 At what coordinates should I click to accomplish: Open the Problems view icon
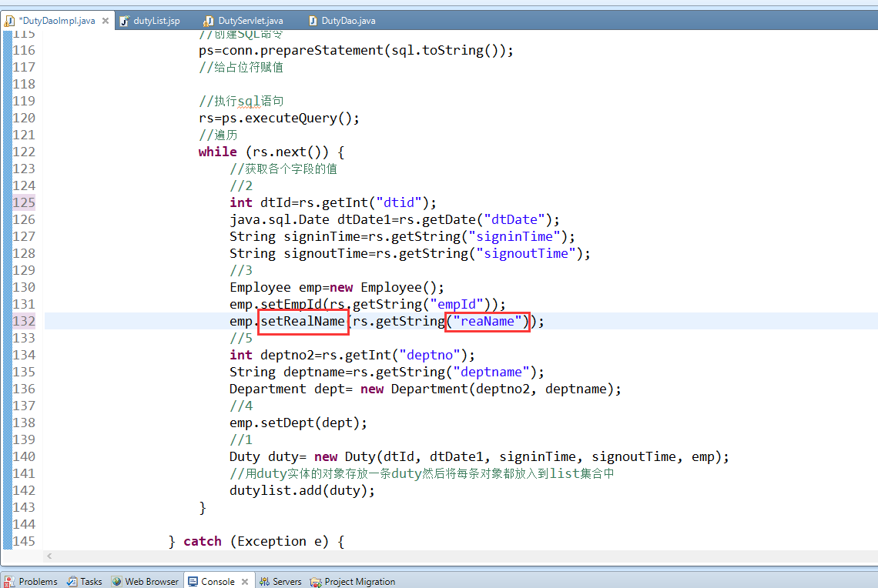point(11,581)
